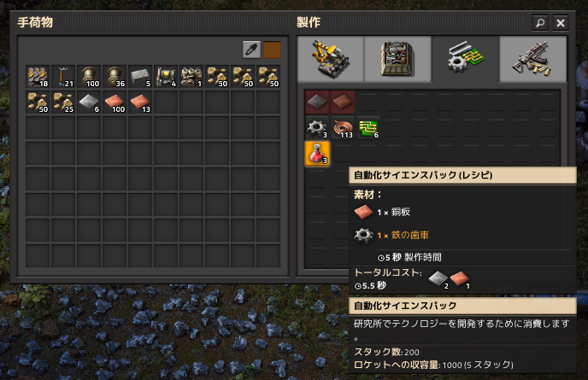Select the iron plate stack of 6
Viewport: 588px width, 380px height.
click(89, 102)
